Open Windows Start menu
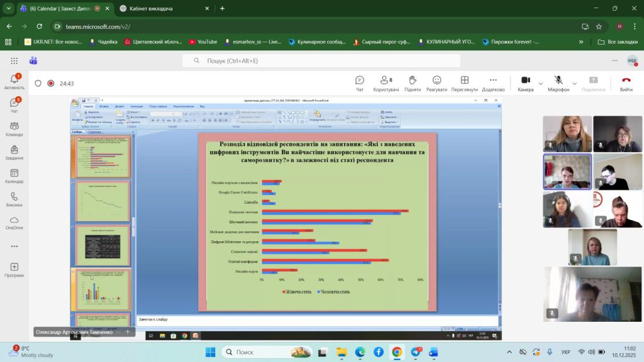 [x=210, y=352]
